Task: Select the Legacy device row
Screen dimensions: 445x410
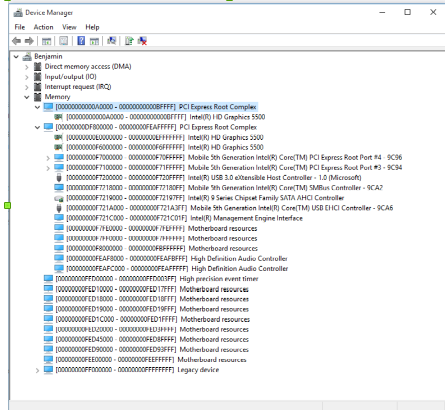Action: point(137,370)
